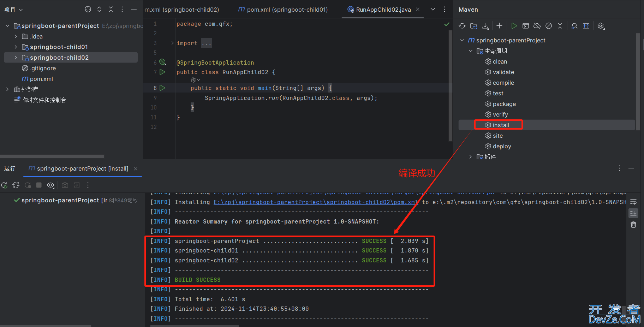
Task: Open the Project view dropdown
Action: click(x=13, y=10)
